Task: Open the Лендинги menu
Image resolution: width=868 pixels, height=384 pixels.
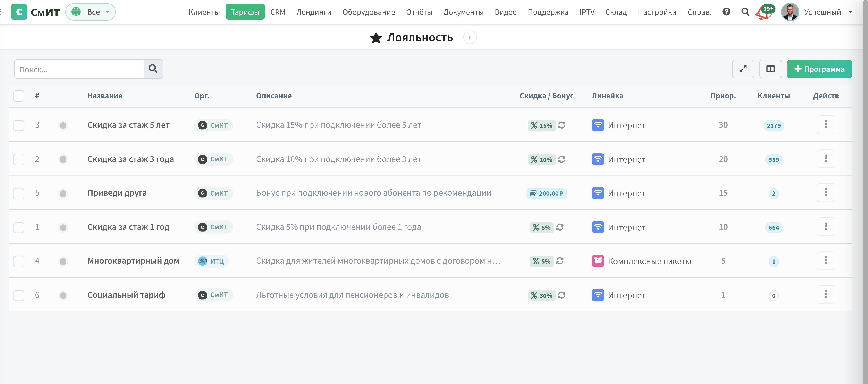Action: [x=314, y=12]
